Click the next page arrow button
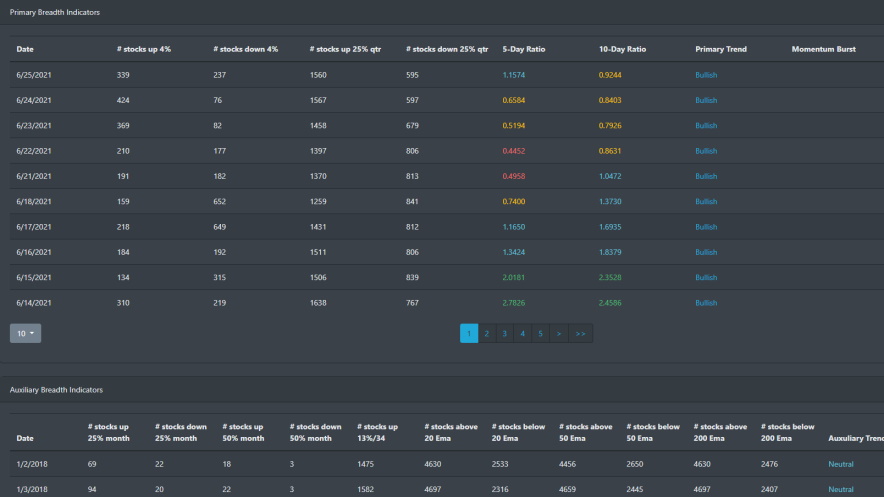Viewport: 884px width, 497px height. [559, 333]
